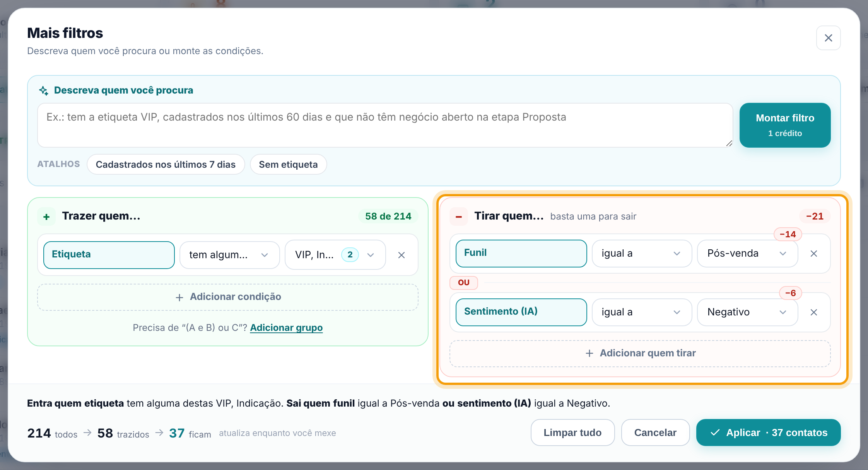
Task: Click Adicionar condição
Action: coord(228,297)
